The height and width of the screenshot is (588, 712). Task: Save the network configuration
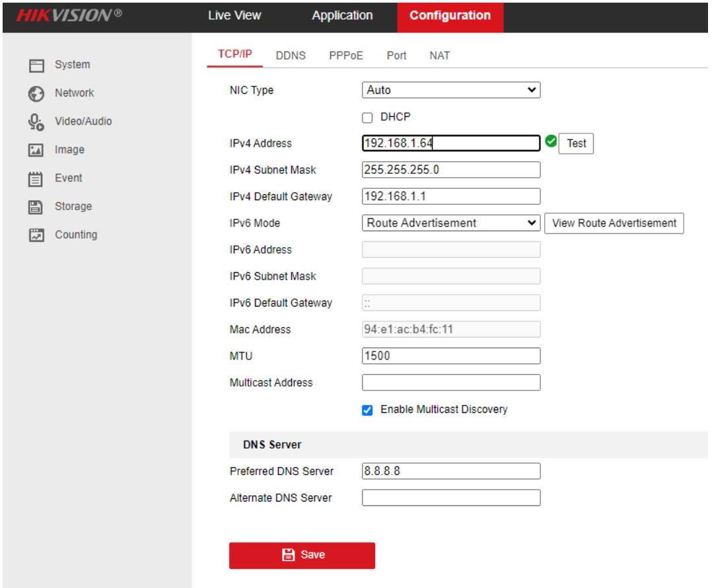302,556
